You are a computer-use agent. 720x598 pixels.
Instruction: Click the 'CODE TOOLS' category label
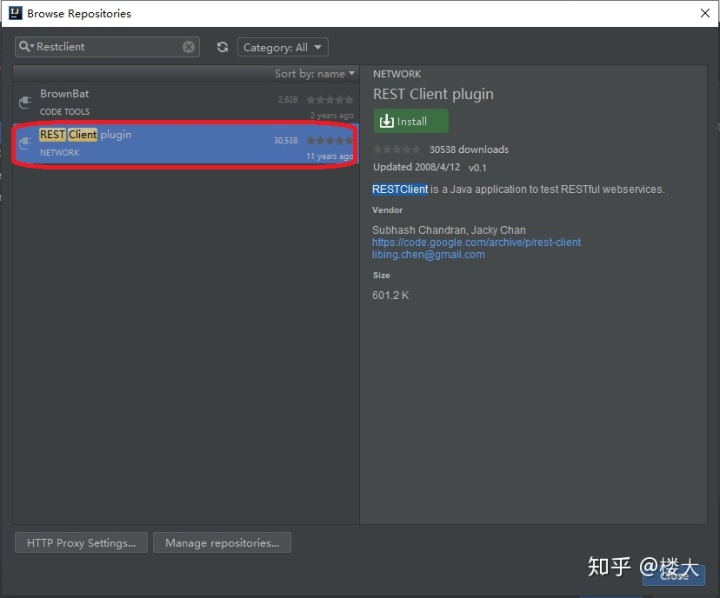click(65, 112)
